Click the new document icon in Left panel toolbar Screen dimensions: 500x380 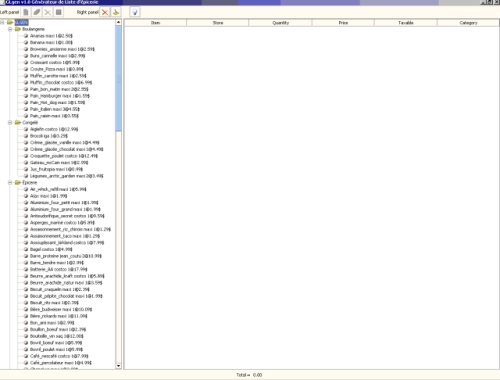[x=26, y=12]
